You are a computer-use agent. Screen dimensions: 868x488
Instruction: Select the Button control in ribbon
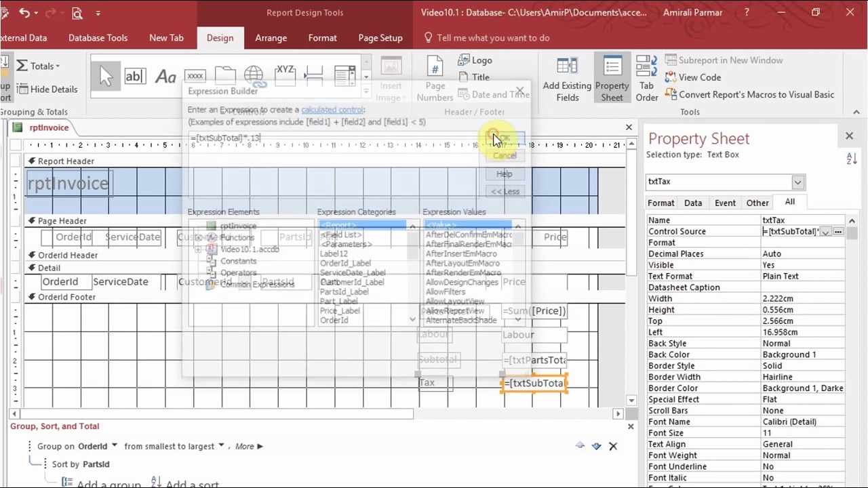tap(195, 76)
